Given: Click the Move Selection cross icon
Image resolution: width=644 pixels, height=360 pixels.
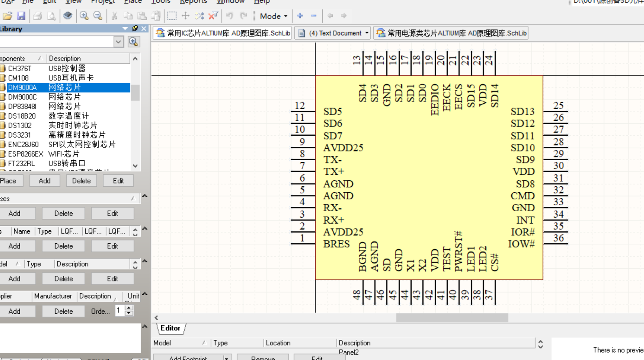Looking at the screenshot, I should [186, 16].
